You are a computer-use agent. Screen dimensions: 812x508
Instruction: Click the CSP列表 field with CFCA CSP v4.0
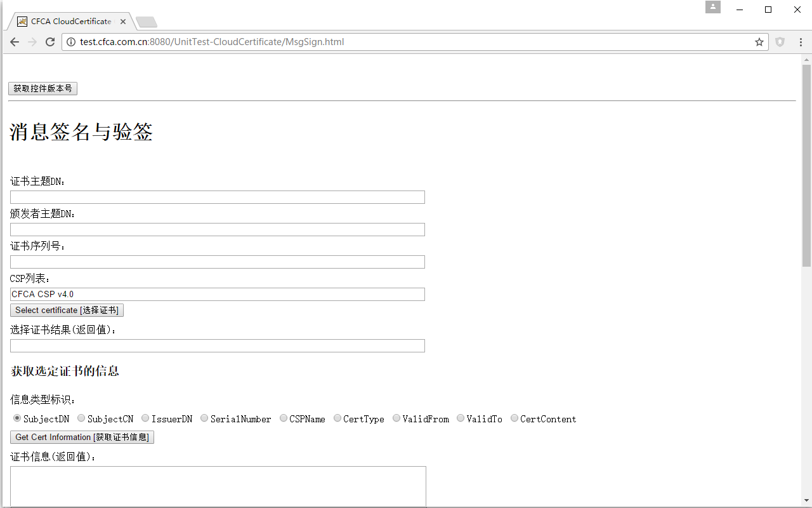218,294
